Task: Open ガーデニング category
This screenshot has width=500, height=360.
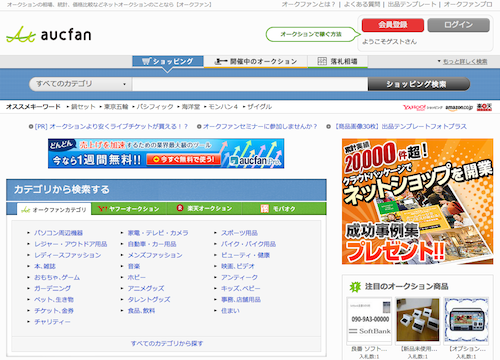Action: pyautogui.click(x=52, y=288)
